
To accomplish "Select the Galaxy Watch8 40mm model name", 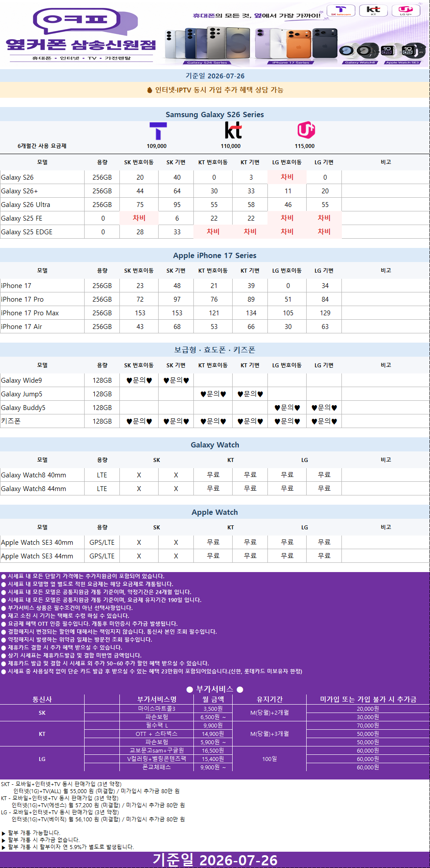I will [x=33, y=475].
